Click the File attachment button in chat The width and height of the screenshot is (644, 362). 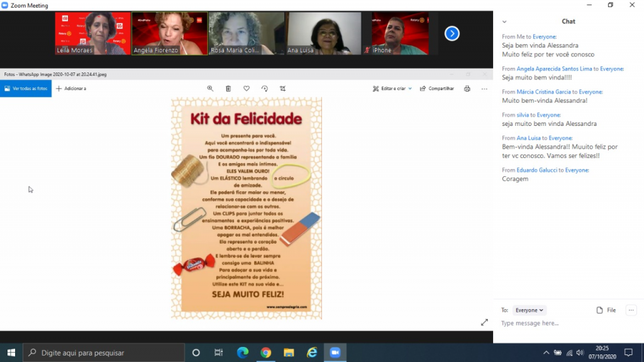pos(606,310)
